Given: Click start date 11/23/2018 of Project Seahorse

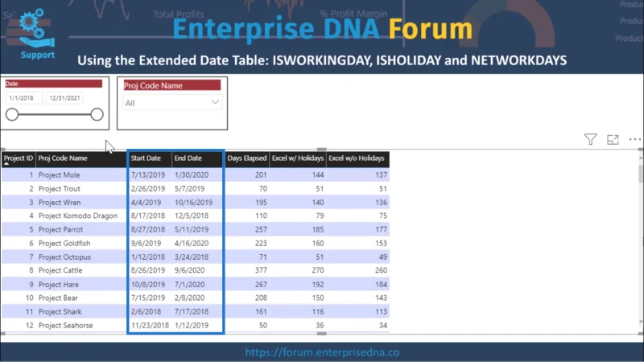Looking at the screenshot, I should point(150,326).
